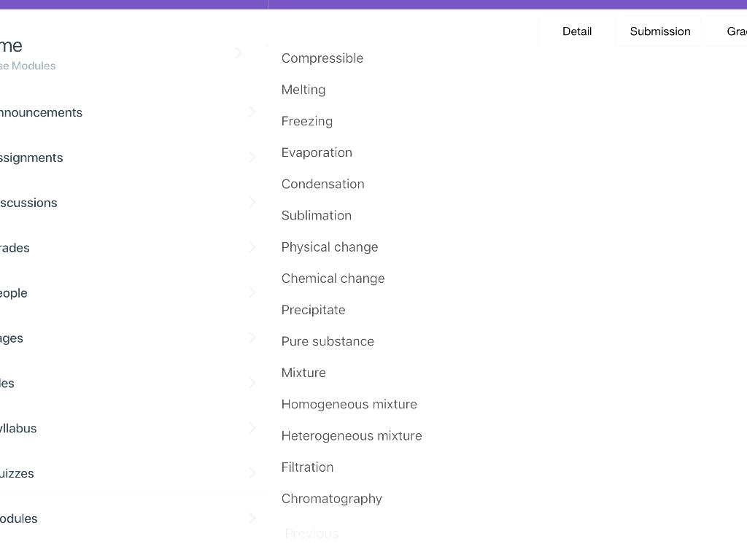
Task: Open Pages in the course menu
Action: click(12, 338)
